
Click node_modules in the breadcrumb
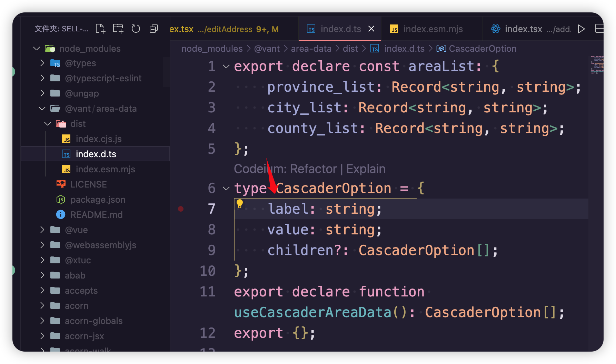[212, 49]
